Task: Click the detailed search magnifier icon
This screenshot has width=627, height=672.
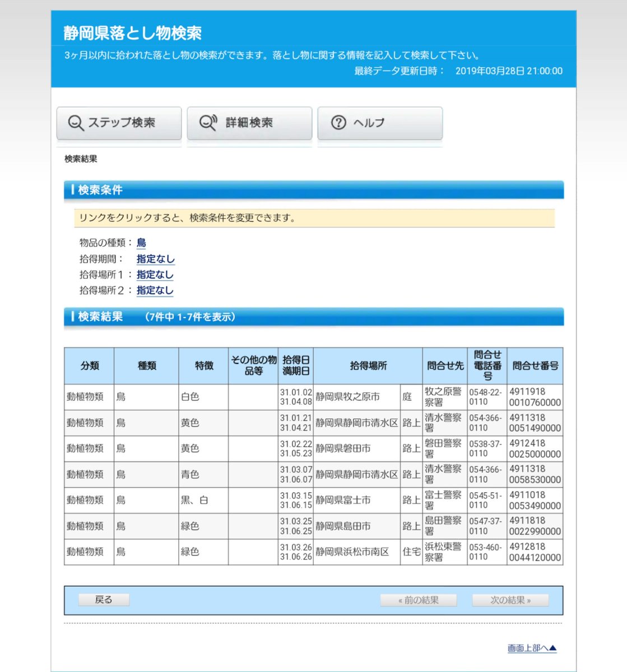Action: click(x=208, y=123)
